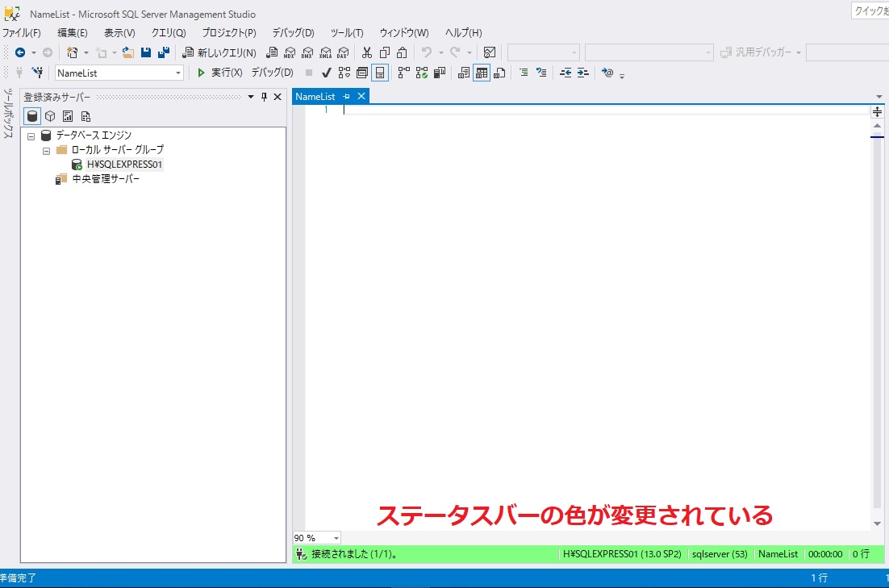Screen dimensions: 889x588
Task: Open the document tab list dropdown
Action: click(x=879, y=97)
